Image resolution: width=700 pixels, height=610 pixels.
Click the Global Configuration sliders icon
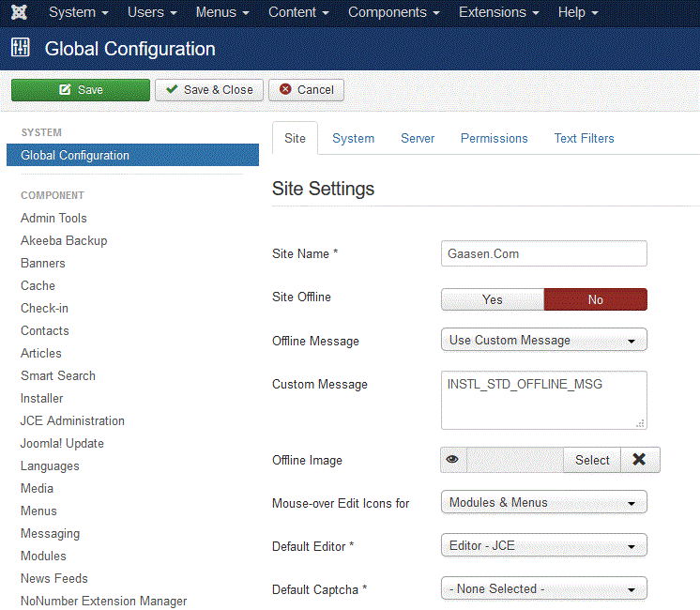(21, 49)
